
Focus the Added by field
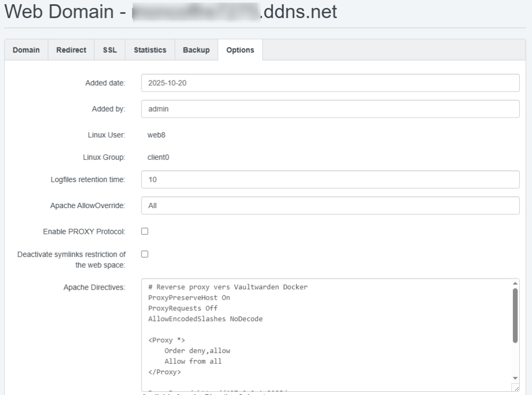tap(330, 109)
